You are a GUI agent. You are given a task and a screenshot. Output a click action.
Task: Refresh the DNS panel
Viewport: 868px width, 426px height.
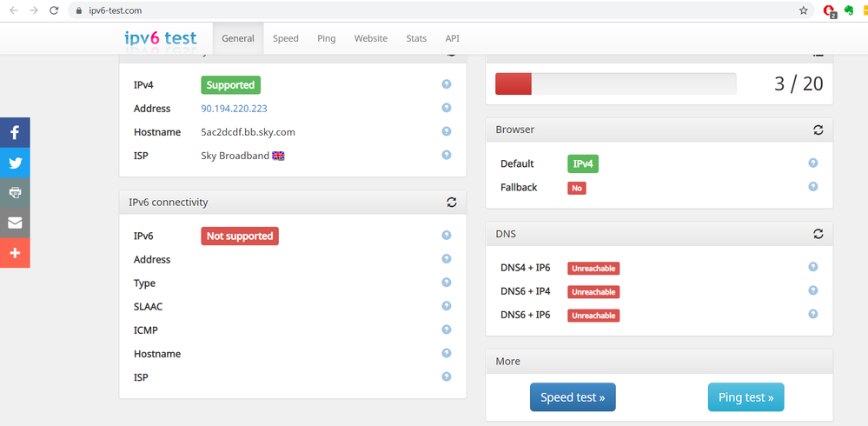click(818, 234)
